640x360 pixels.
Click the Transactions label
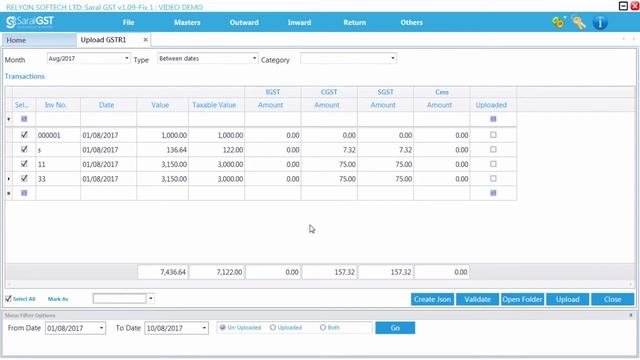(x=25, y=76)
